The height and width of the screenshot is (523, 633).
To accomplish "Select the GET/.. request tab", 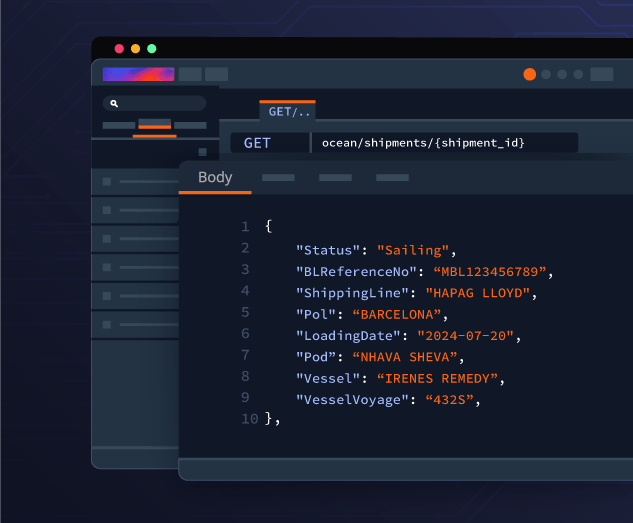I will pyautogui.click(x=288, y=112).
